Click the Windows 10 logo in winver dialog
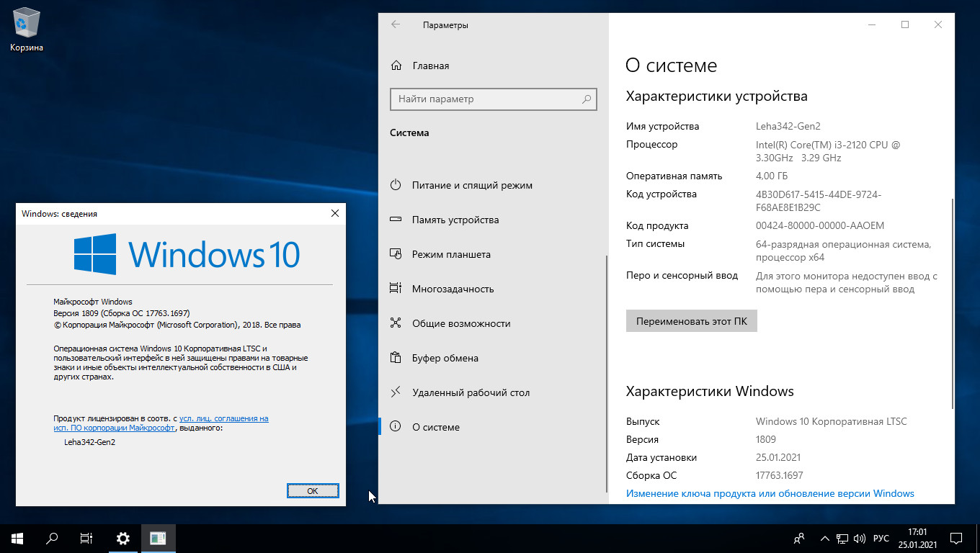The height and width of the screenshot is (553, 980). pyautogui.click(x=187, y=254)
